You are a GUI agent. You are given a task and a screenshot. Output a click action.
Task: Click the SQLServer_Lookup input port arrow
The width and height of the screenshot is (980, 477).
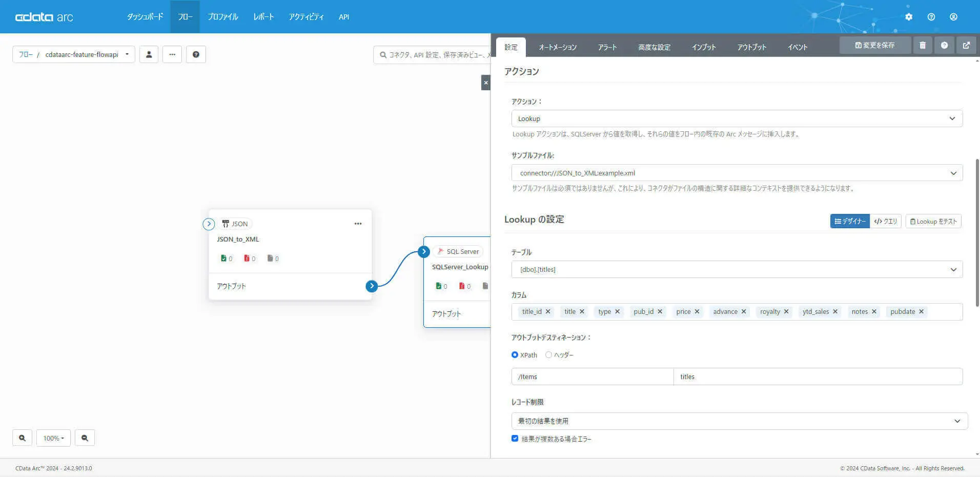[423, 251]
